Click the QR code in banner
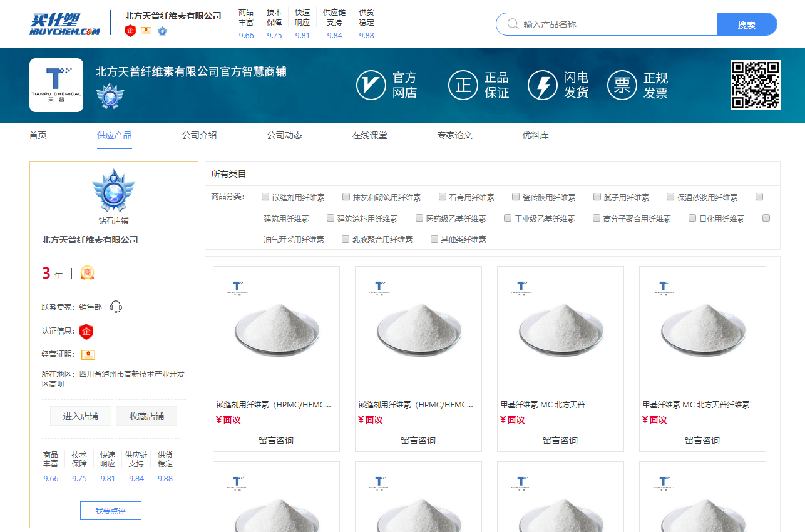Image resolution: width=805 pixels, height=532 pixels. pyautogui.click(x=756, y=85)
